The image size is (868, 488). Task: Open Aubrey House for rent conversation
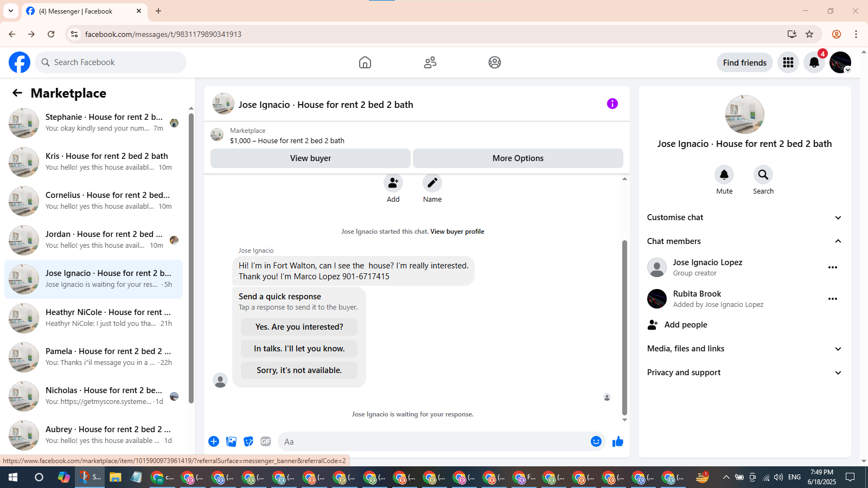tap(93, 435)
